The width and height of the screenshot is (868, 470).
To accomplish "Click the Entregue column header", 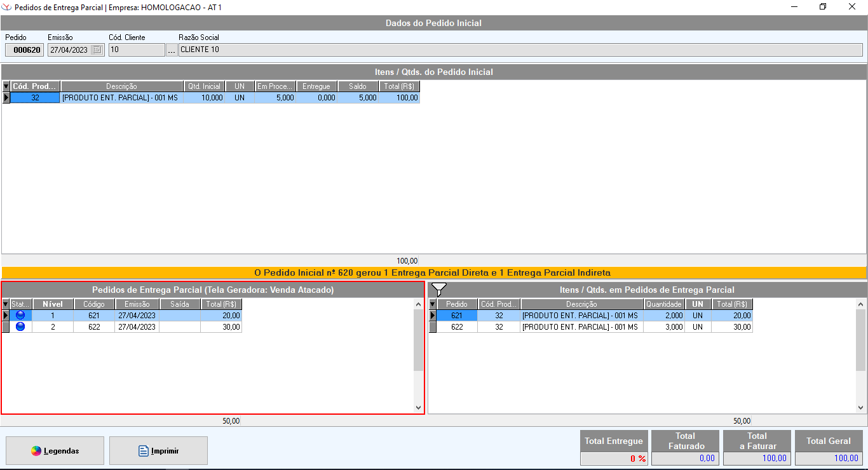I will (317, 86).
